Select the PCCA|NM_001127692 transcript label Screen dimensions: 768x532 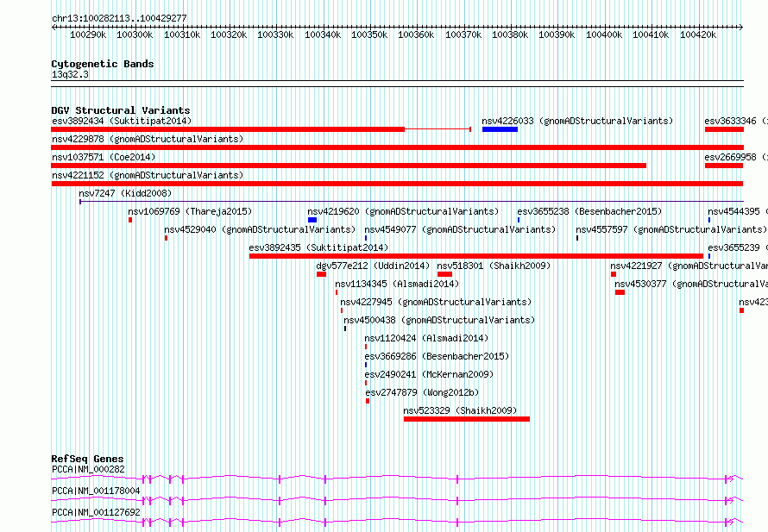tap(96, 512)
